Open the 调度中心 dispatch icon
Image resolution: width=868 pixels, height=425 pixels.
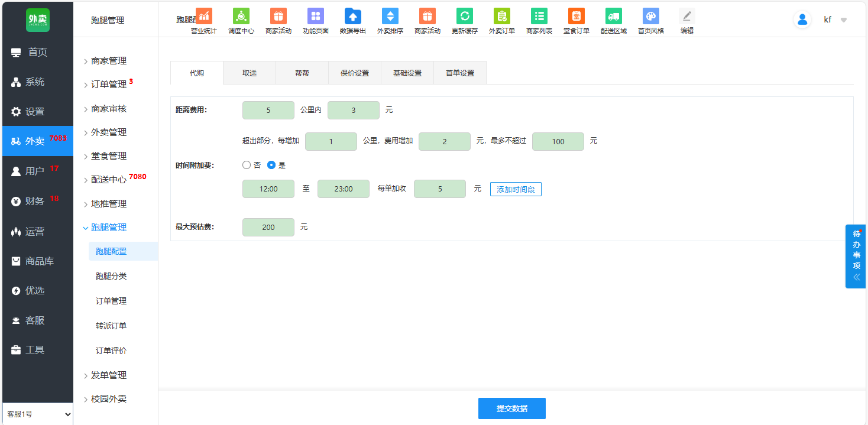coord(241,17)
